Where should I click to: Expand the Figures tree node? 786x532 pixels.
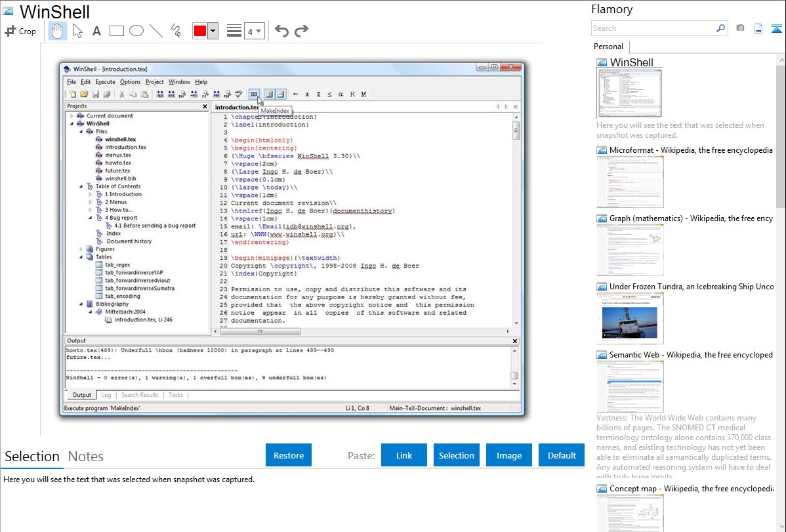81,249
